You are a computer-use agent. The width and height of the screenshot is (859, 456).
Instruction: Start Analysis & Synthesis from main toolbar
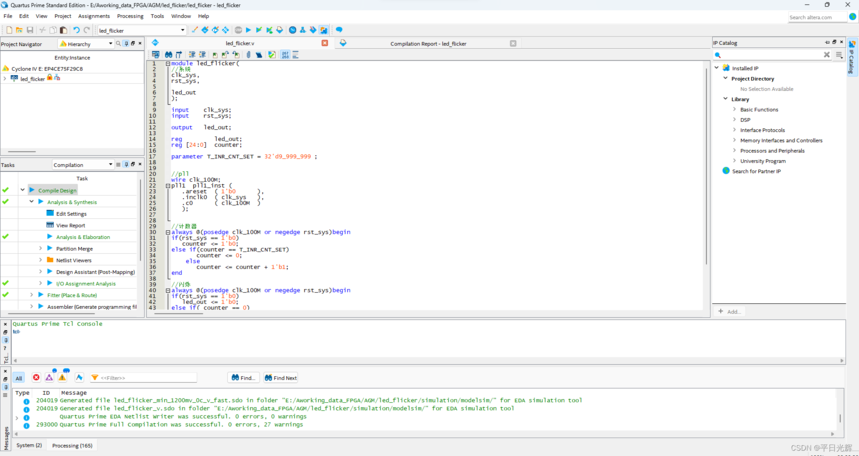pos(259,30)
